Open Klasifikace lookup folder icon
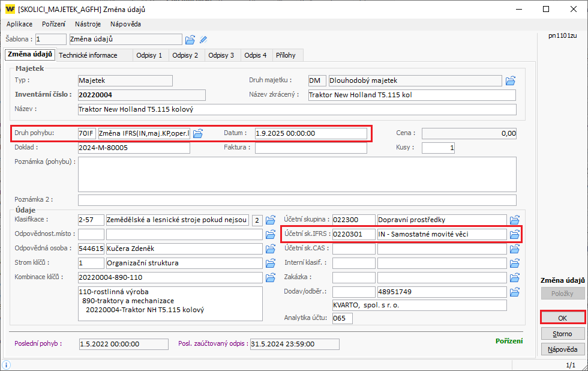588x371 pixels. [x=269, y=220]
